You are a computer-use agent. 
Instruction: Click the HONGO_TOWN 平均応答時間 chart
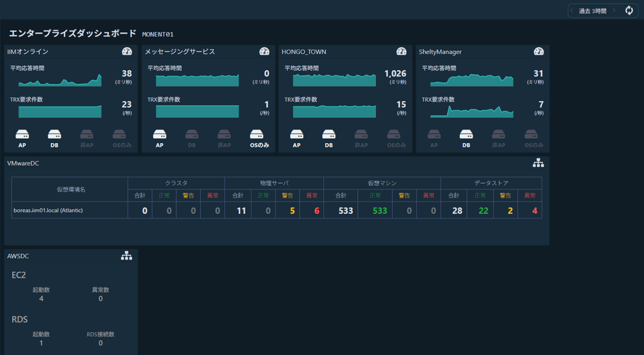(x=334, y=80)
